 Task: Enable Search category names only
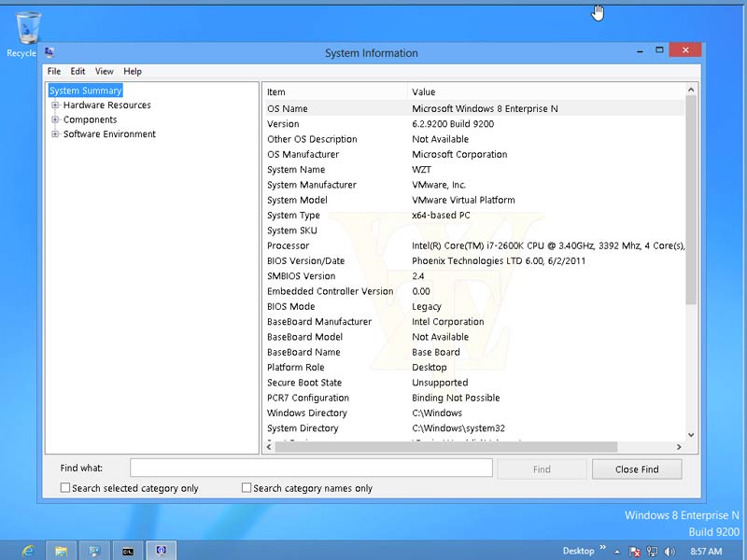pyautogui.click(x=247, y=488)
